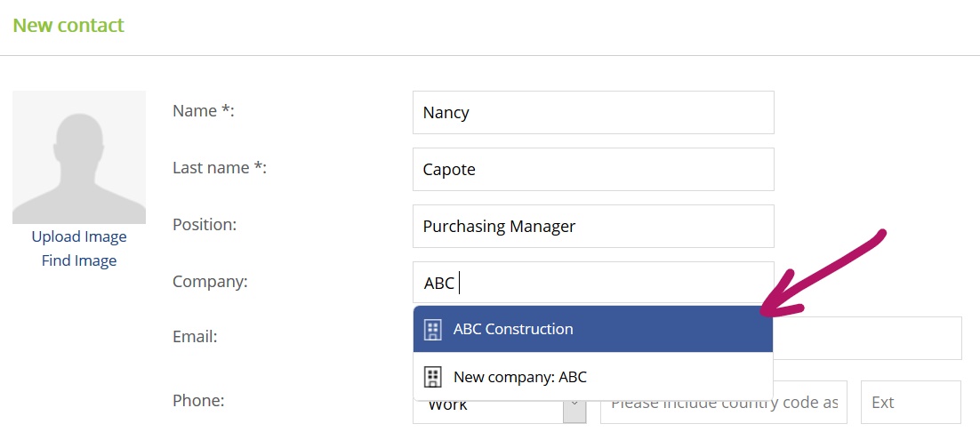Click the building icon beside New company: ABC
Image resolution: width=980 pixels, height=448 pixels.
pos(432,377)
